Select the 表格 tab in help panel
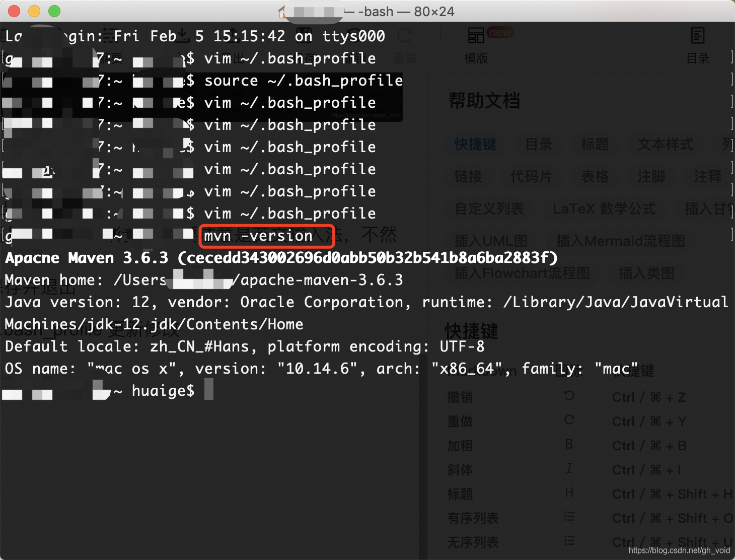 pos(595,177)
